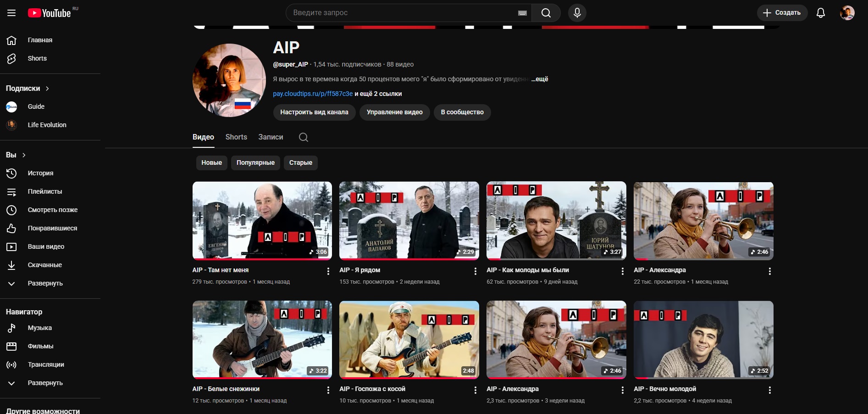
Task: Open the on-screen keyboard in the search bar
Action: pos(522,12)
